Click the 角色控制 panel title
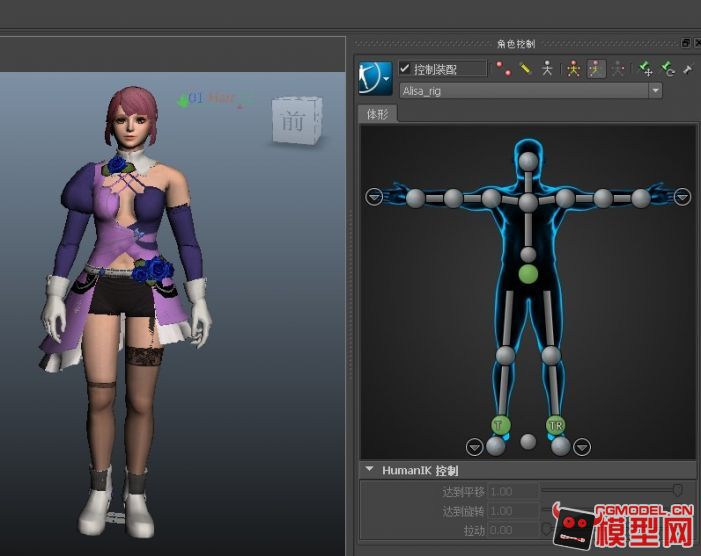701x556 pixels. click(x=516, y=44)
